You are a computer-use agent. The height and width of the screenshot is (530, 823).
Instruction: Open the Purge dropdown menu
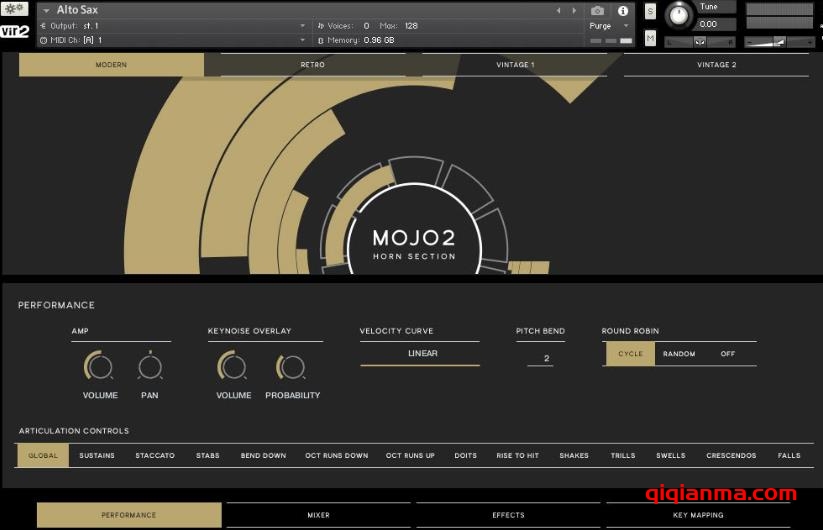click(609, 26)
